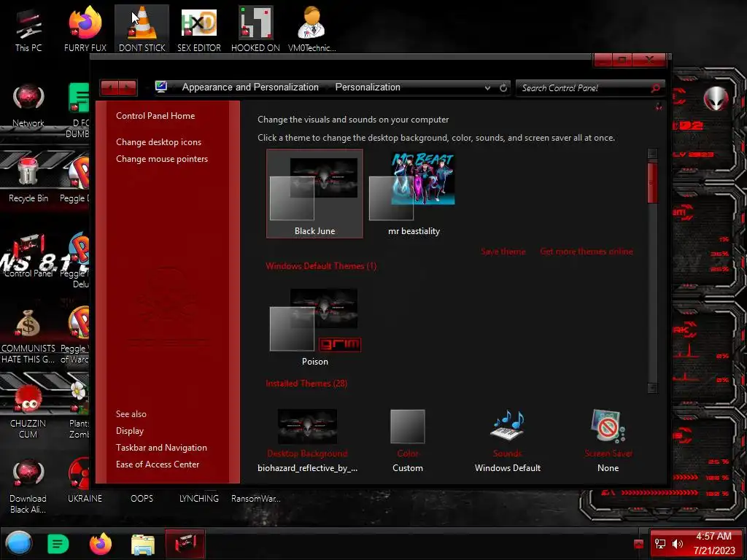The width and height of the screenshot is (747, 560).
Task: Open the Network desktop icon
Action: (28, 106)
